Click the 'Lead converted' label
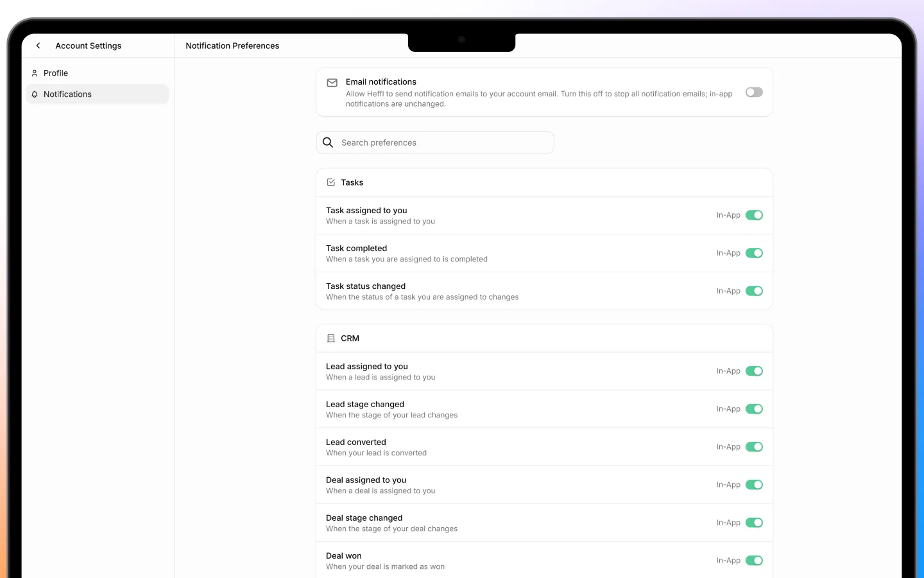Image resolution: width=924 pixels, height=578 pixels. tap(356, 442)
